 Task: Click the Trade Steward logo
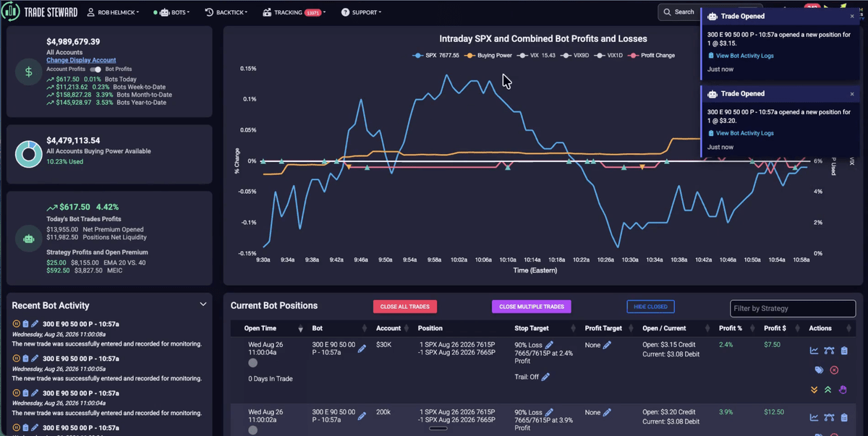click(38, 12)
